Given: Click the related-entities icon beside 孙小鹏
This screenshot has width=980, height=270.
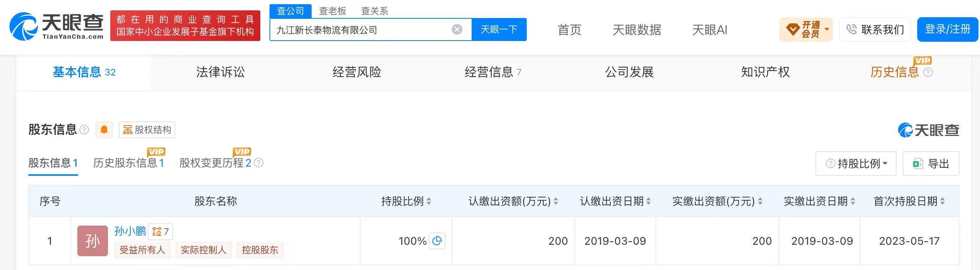Looking at the screenshot, I should tap(161, 231).
